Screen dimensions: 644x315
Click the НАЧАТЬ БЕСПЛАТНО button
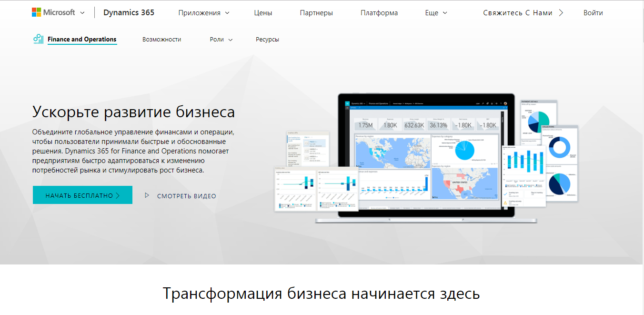coord(82,195)
